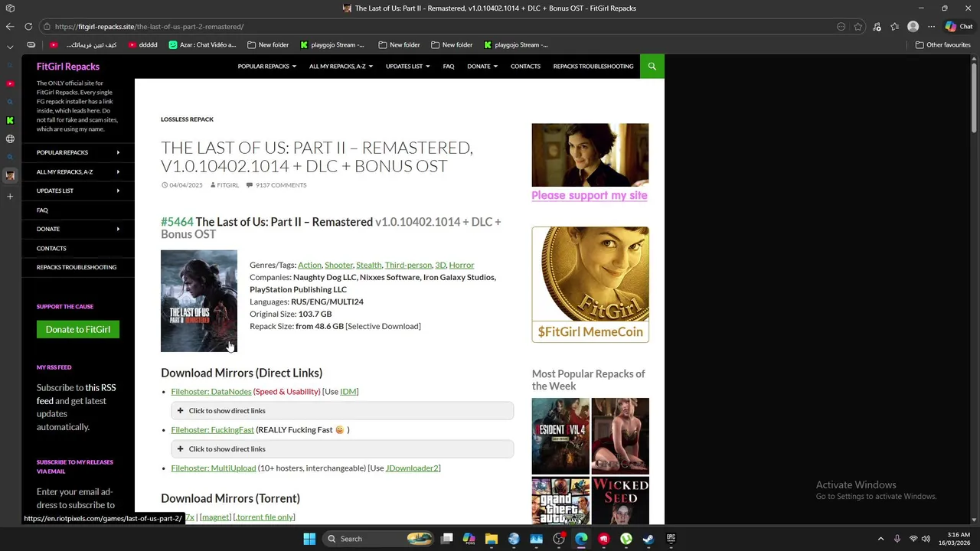
Task: Open the IDM link
Action: (x=348, y=392)
